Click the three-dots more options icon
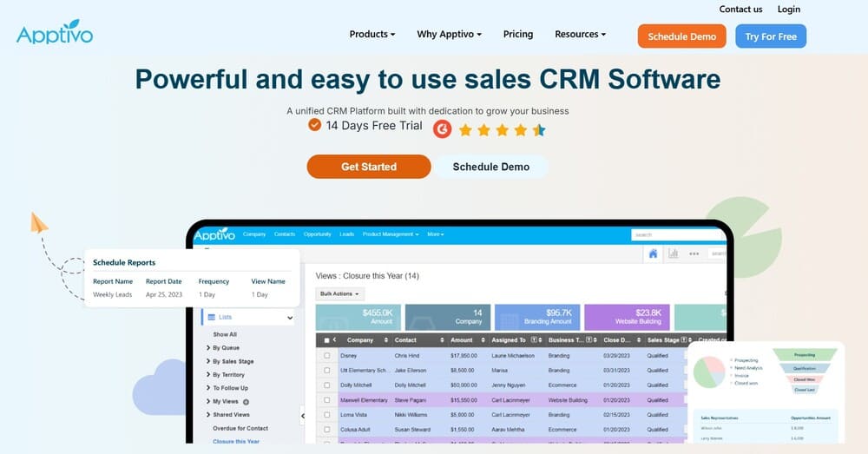The image size is (868, 454). coord(694,253)
